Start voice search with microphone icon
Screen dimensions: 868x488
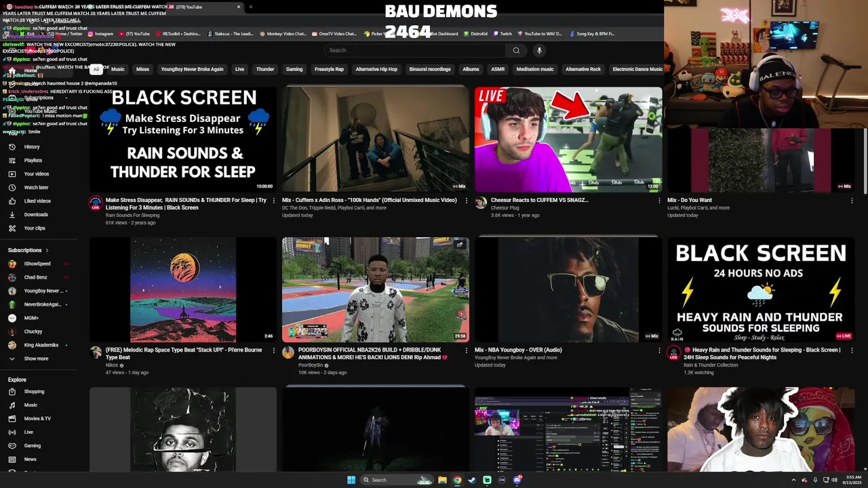click(539, 50)
